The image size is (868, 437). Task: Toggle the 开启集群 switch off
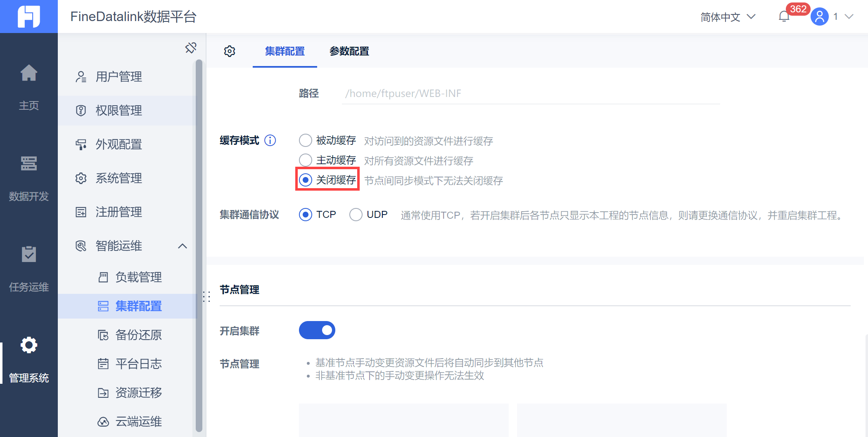coord(317,330)
